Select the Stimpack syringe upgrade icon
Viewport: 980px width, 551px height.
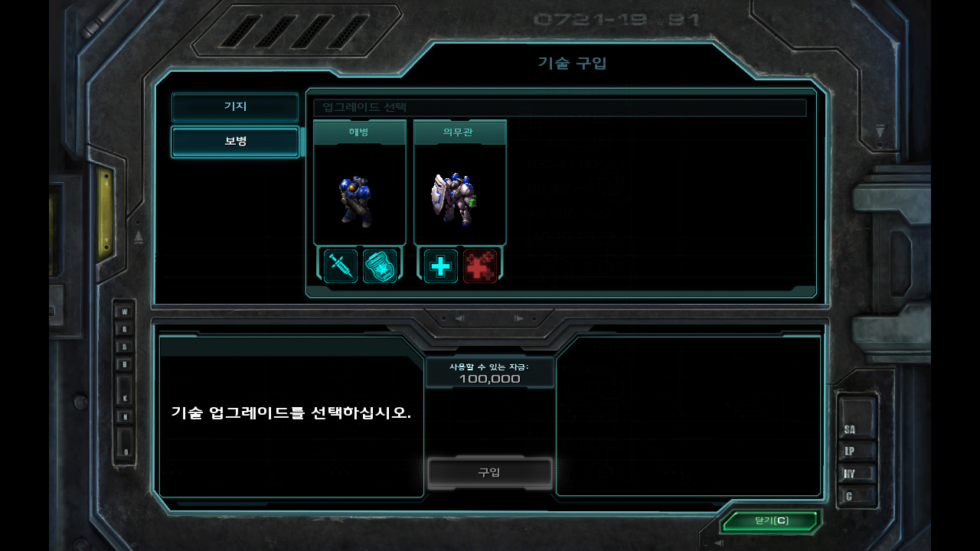coord(341,266)
